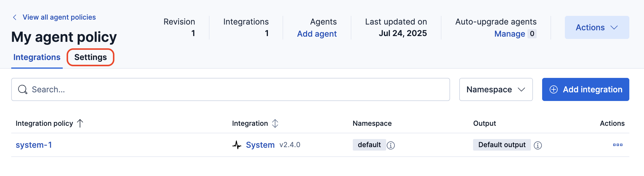Click the plus circle icon in Add integration
644x176 pixels.
[554, 89]
